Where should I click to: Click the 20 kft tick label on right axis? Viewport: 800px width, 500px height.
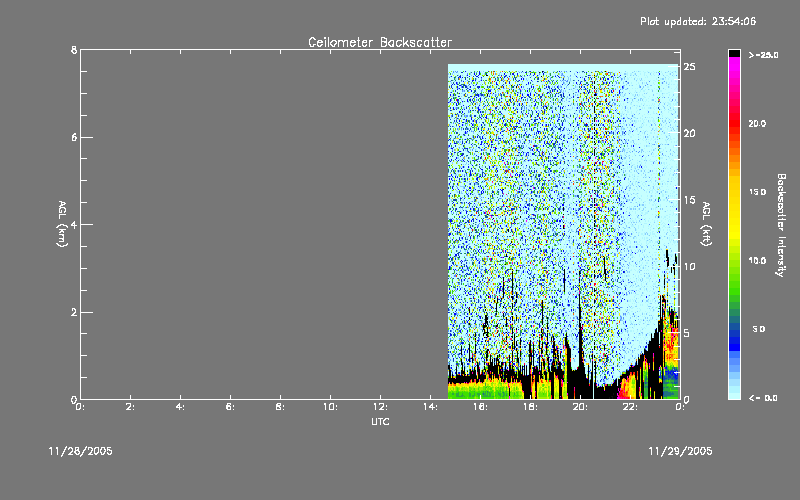[689, 133]
